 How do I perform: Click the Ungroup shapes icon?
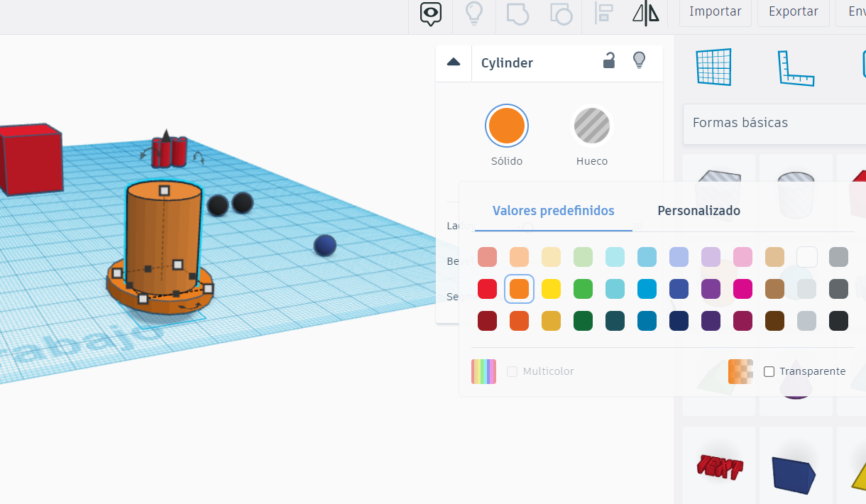pyautogui.click(x=561, y=13)
